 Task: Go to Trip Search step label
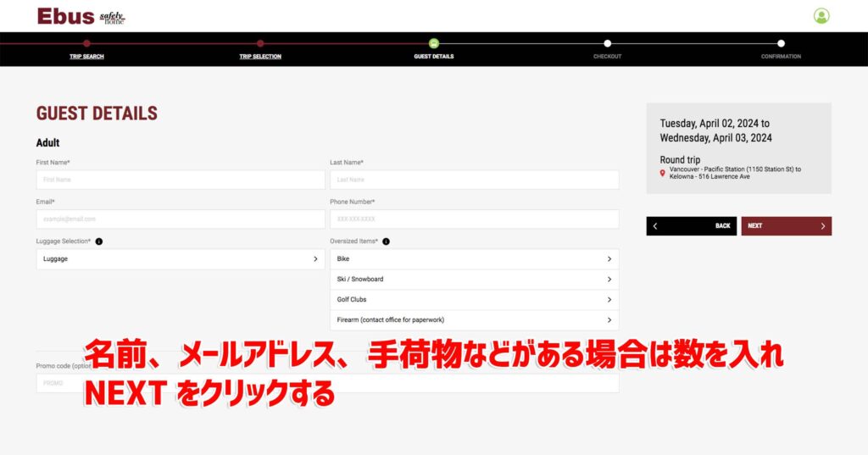pyautogui.click(x=86, y=57)
